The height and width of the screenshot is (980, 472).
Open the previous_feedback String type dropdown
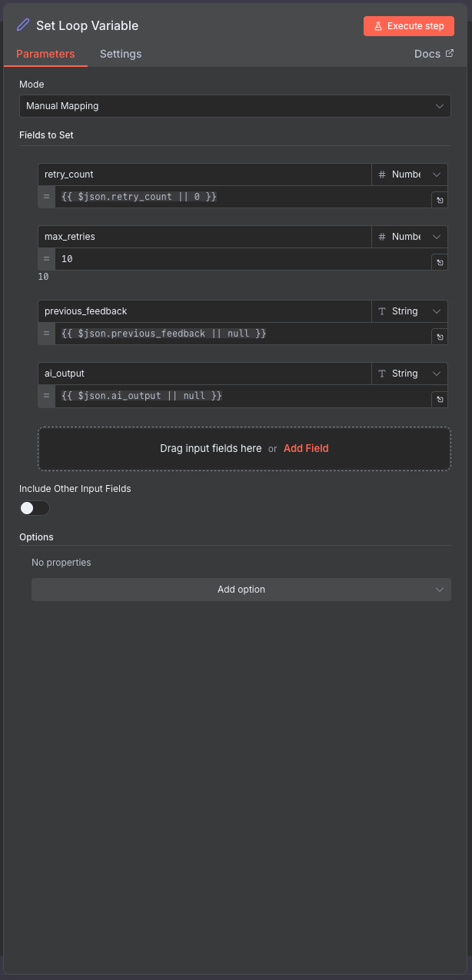[409, 311]
